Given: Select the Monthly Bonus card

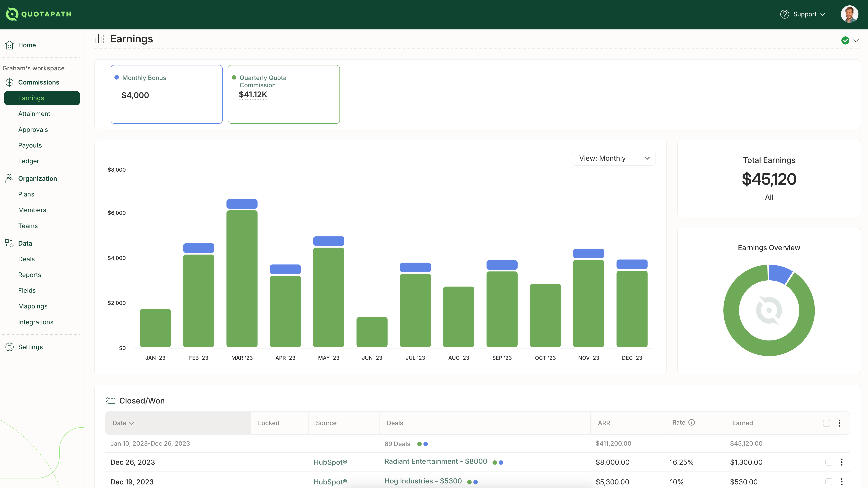Looking at the screenshot, I should click(167, 94).
